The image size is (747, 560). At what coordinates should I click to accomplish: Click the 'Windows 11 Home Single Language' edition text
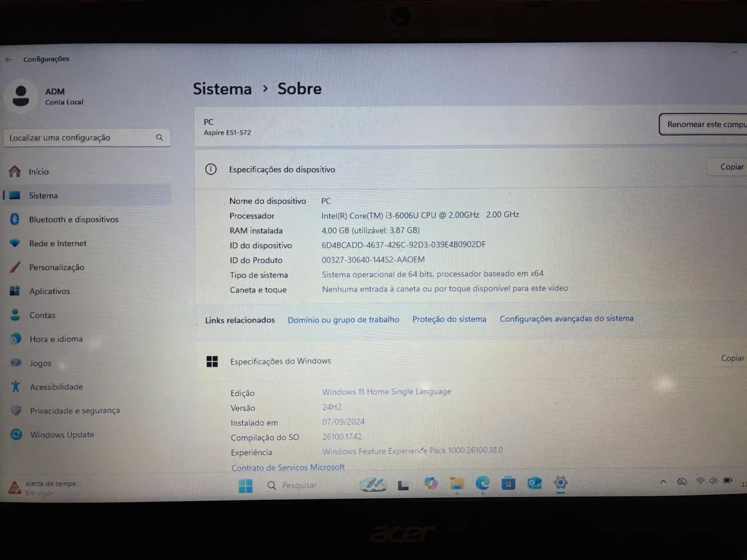[386, 391]
